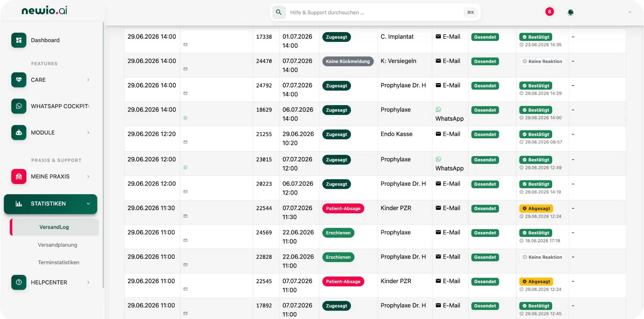Open the red notification badge showing 8
The width and height of the screenshot is (644, 319).
[x=549, y=12]
